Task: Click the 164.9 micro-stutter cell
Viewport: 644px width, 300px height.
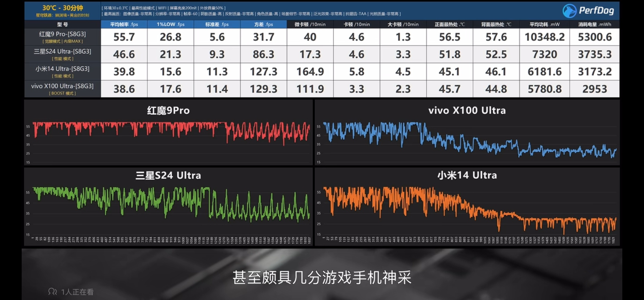Action: (310, 72)
